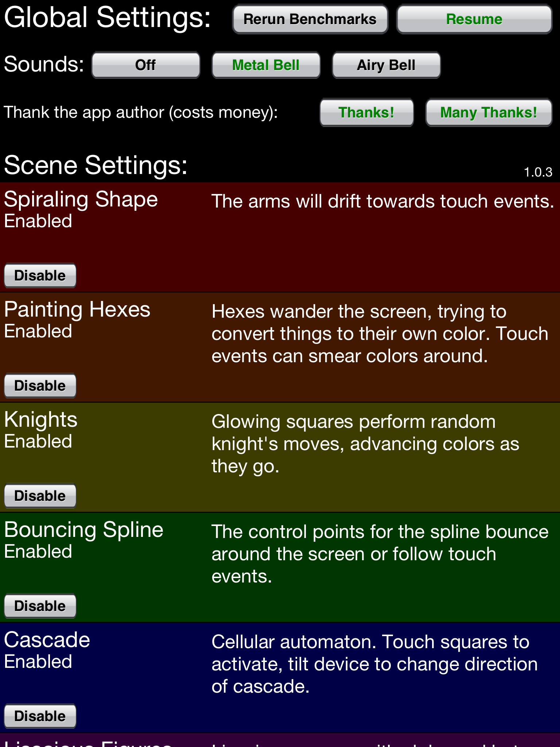Turn sounds Off
Image resolution: width=560 pixels, height=747 pixels.
(x=145, y=65)
